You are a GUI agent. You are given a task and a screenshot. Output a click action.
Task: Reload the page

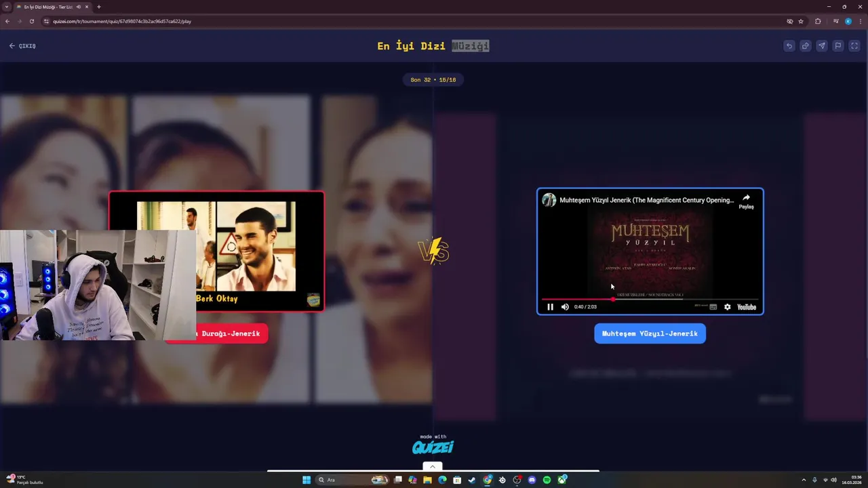click(31, 21)
